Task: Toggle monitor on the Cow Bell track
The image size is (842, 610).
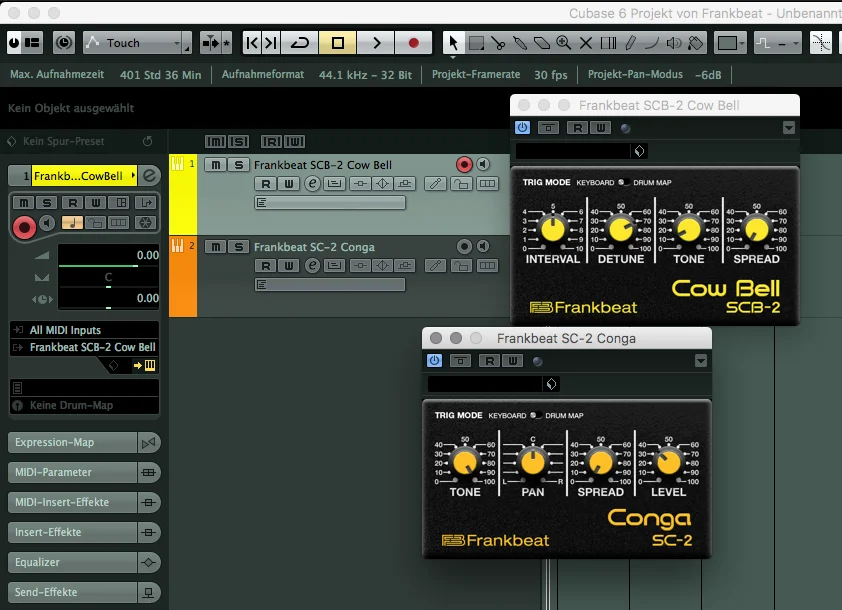Action: (x=483, y=164)
